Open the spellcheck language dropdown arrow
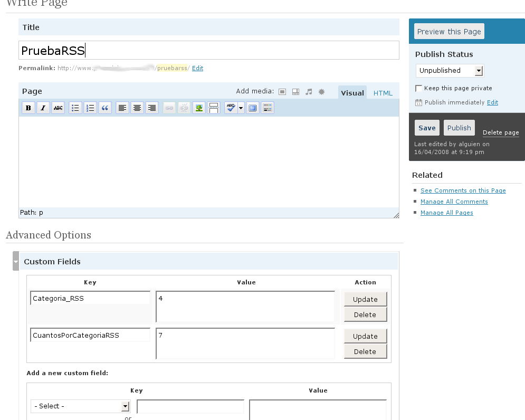 [241, 108]
